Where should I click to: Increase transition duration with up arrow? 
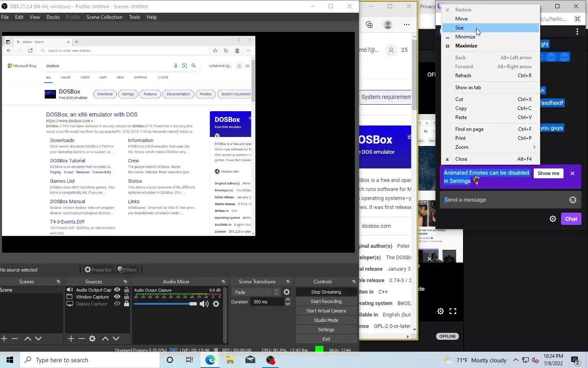click(288, 300)
